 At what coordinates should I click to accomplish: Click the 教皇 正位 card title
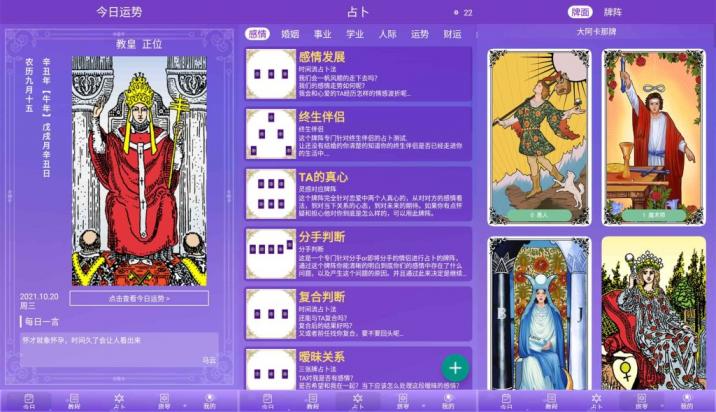tap(139, 44)
